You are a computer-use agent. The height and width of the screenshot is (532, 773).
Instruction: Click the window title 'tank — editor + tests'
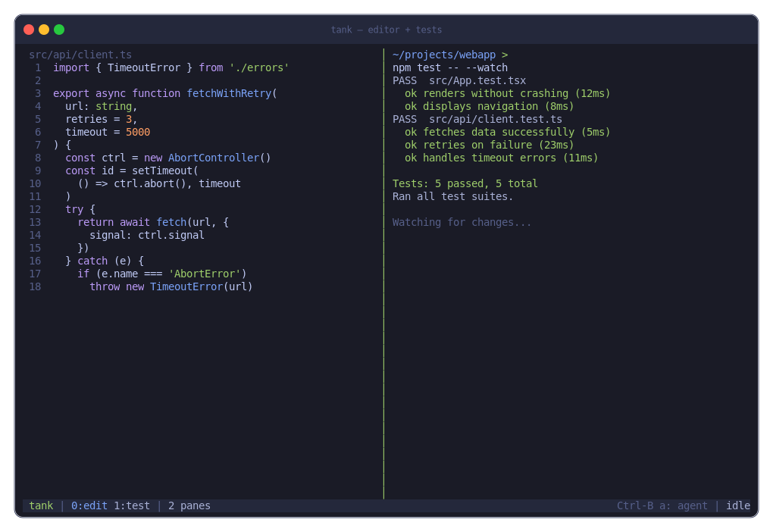coord(386,30)
